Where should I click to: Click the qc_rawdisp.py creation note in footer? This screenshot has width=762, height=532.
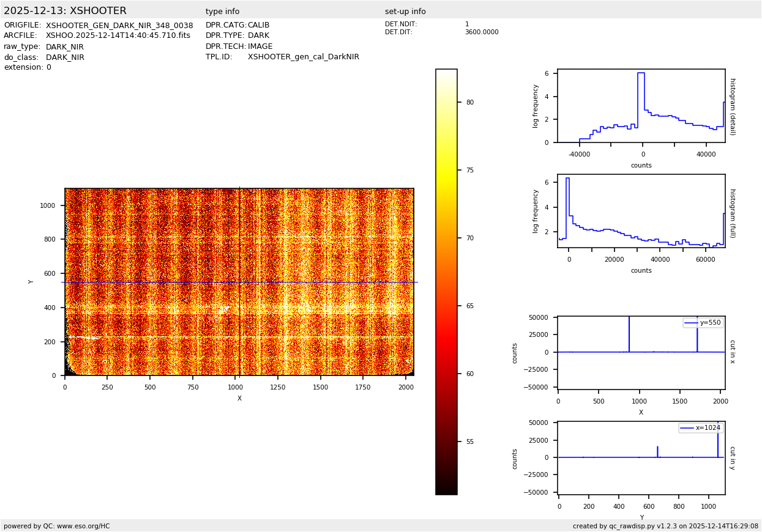[x=665, y=526]
